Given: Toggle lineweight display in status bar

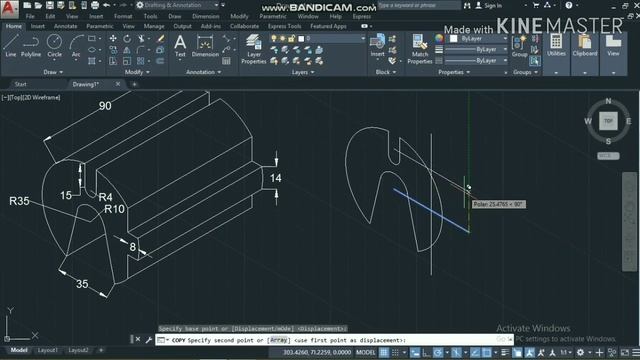Looking at the screenshot, I should (x=505, y=352).
